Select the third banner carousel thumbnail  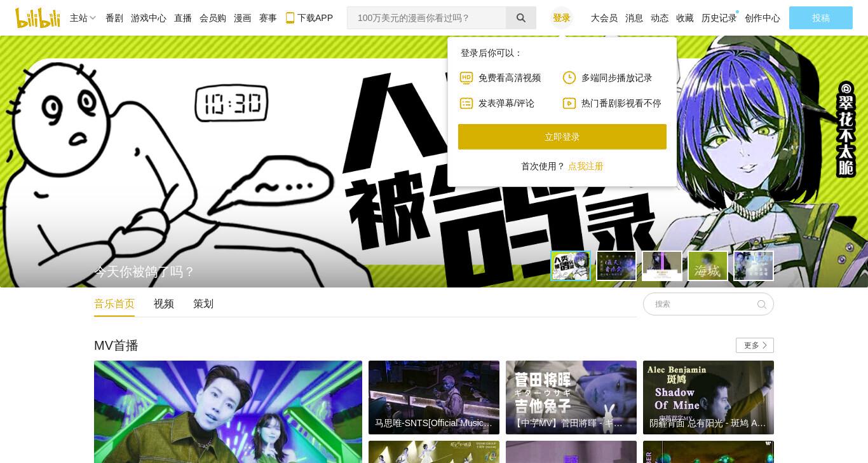click(x=662, y=266)
